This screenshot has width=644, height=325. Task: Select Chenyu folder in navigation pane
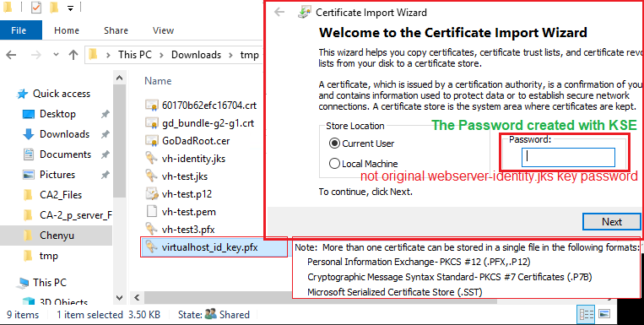coord(57,236)
